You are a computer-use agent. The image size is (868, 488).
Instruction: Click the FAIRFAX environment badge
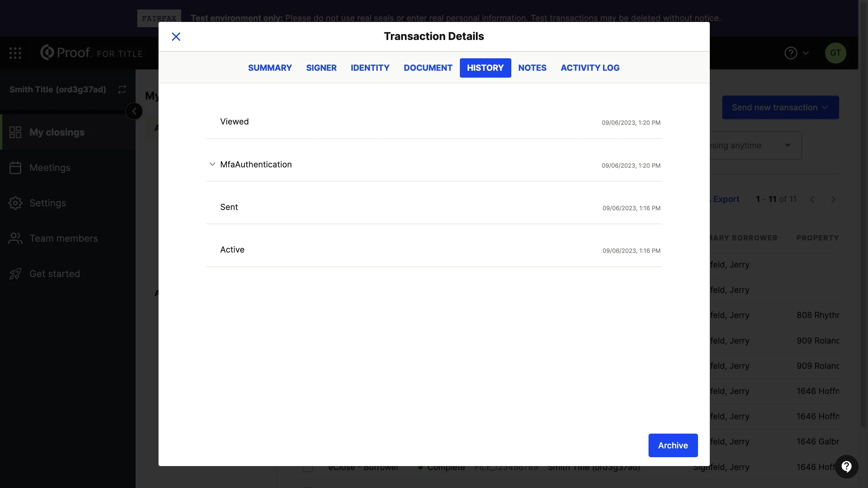(x=159, y=18)
